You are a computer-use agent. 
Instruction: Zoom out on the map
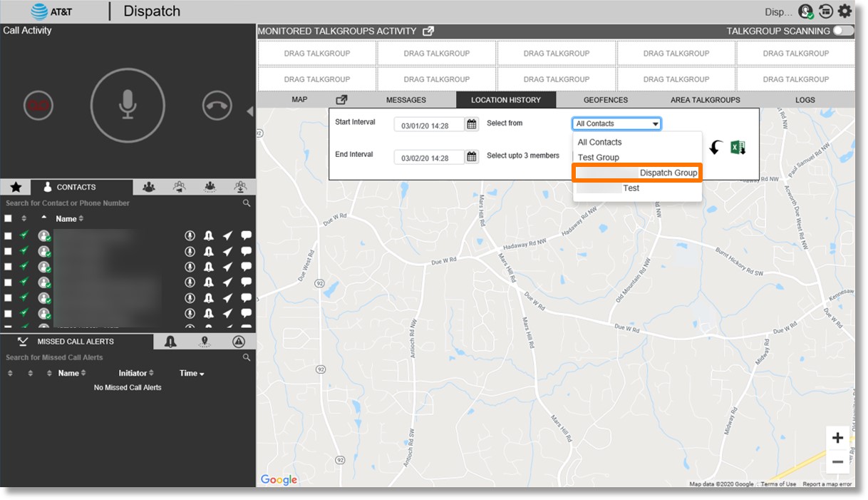point(837,461)
